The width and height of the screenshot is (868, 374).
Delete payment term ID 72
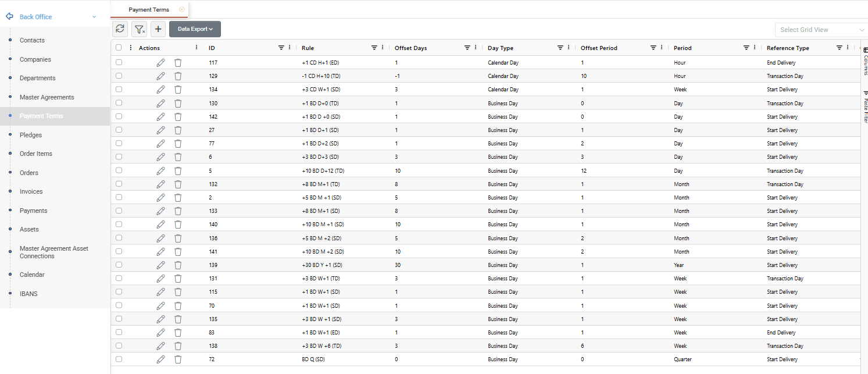tap(178, 359)
